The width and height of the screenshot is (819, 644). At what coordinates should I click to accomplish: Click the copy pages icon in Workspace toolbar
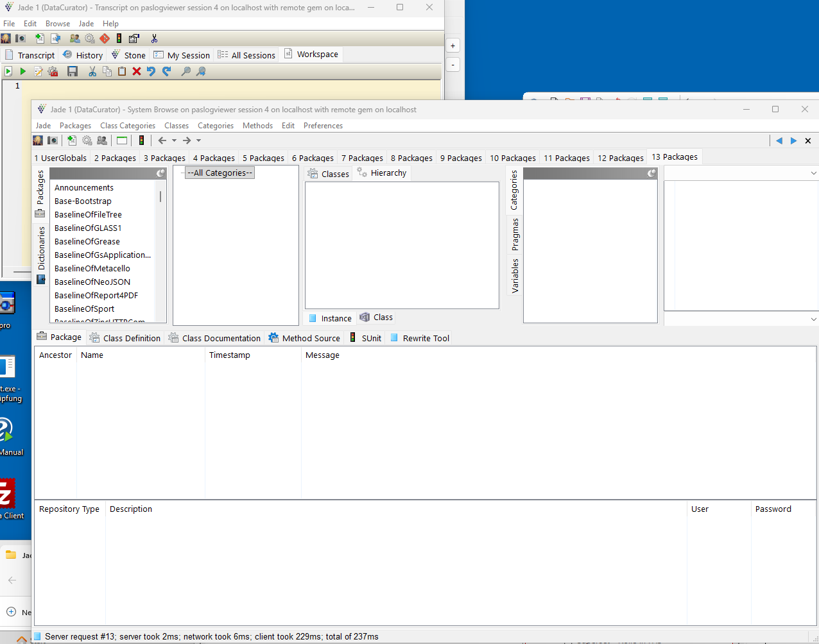click(107, 71)
